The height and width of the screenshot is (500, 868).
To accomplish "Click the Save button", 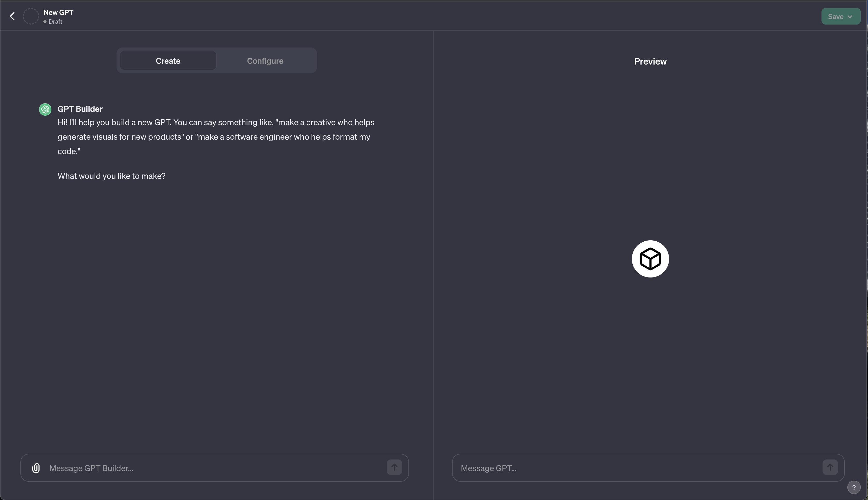I will point(836,16).
